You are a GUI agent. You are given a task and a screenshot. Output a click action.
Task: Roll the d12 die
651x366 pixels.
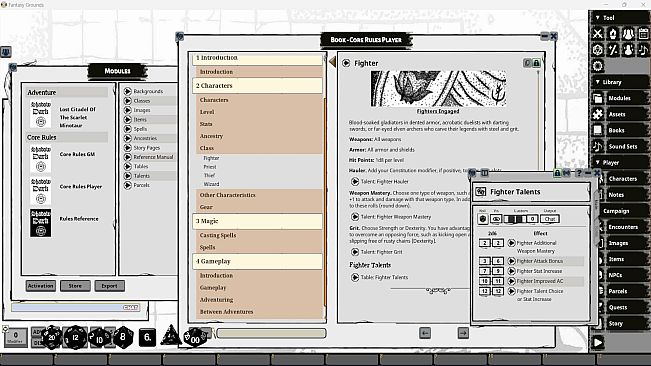tap(76, 337)
